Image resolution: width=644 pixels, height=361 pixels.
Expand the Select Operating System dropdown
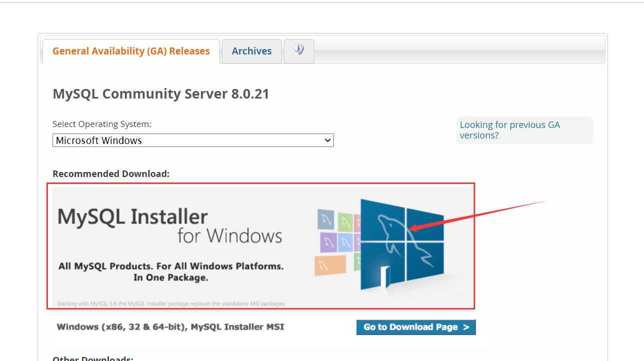tap(193, 140)
